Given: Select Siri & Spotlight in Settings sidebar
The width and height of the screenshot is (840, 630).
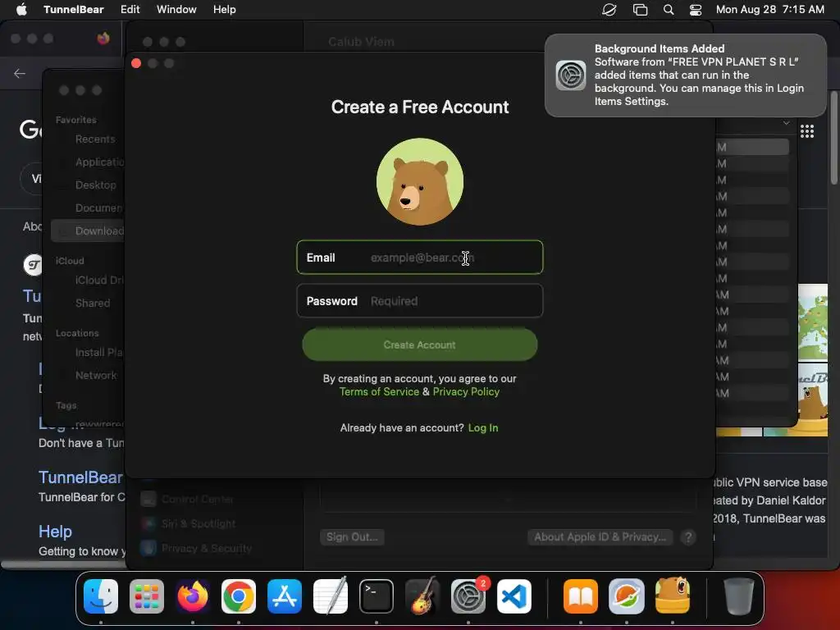Looking at the screenshot, I should (x=188, y=524).
